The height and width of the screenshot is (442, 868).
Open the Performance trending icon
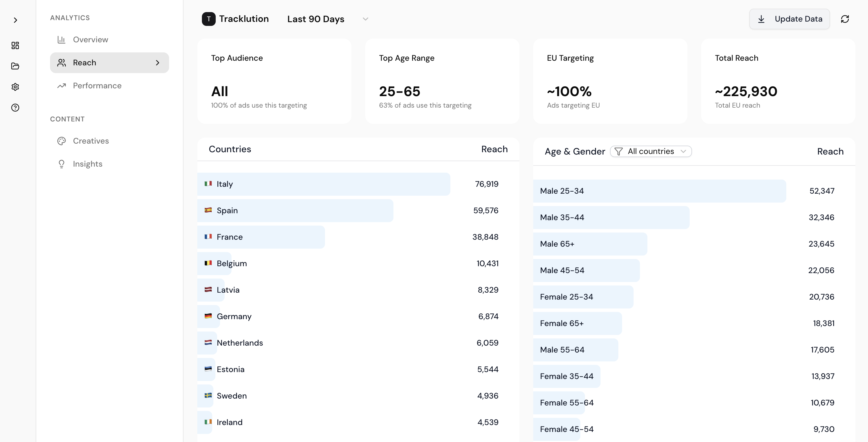[61, 86]
